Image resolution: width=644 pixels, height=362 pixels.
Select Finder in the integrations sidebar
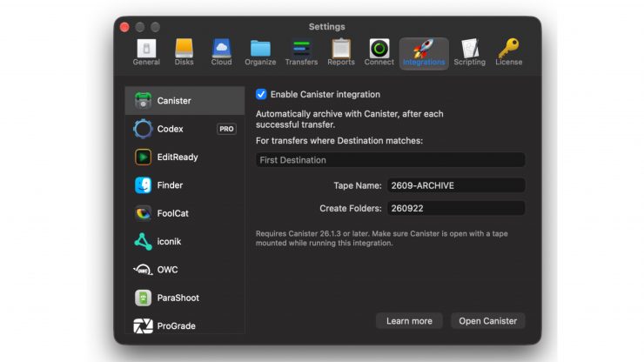click(x=184, y=185)
